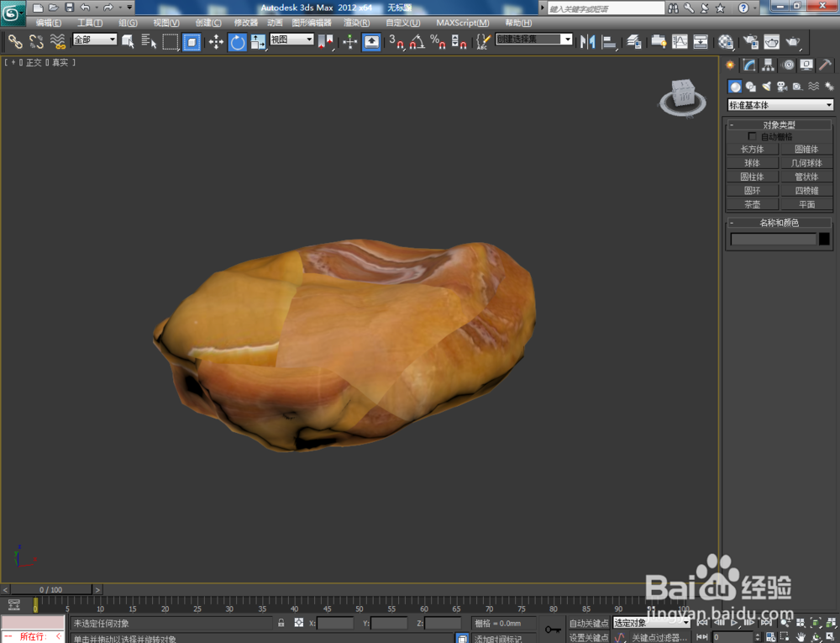Click the 0 / 100 time slider
840x643 pixels.
[x=51, y=589]
